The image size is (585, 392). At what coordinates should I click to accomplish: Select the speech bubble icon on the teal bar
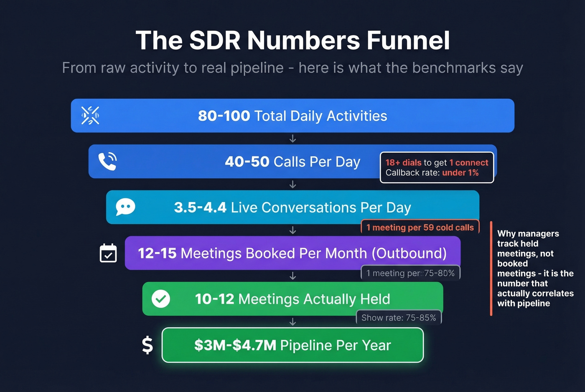click(x=126, y=207)
